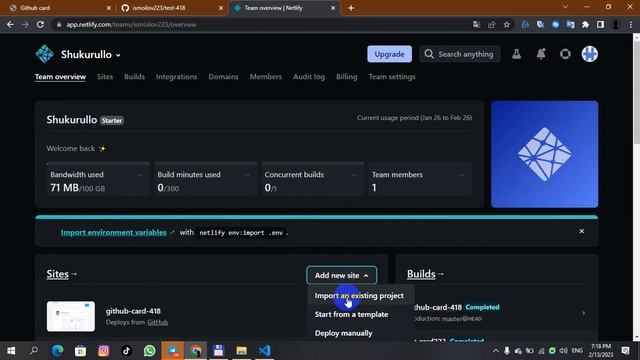The height and width of the screenshot is (360, 640).
Task: Open the Domains tab
Action: tap(223, 77)
